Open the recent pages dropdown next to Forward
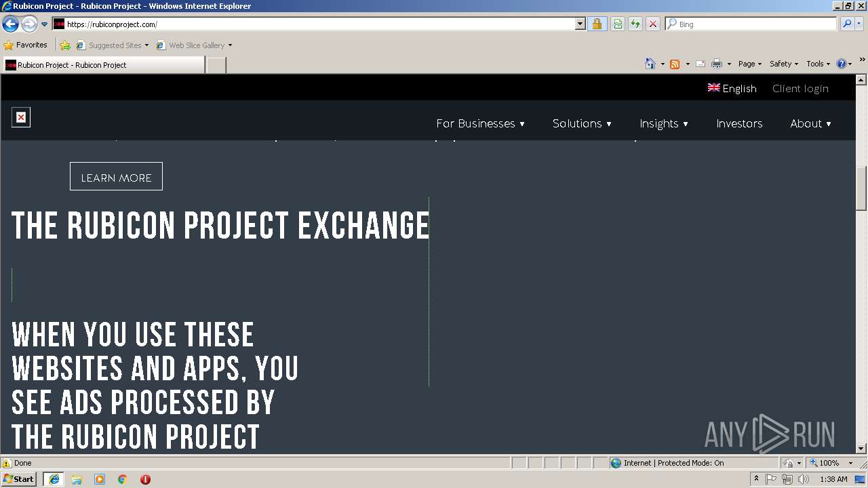868x488 pixels. click(45, 24)
